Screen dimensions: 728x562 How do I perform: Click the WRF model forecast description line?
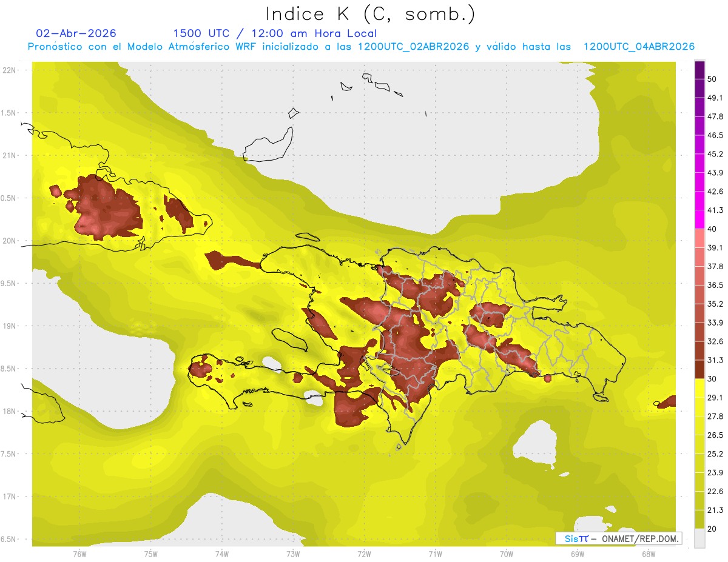click(361, 47)
